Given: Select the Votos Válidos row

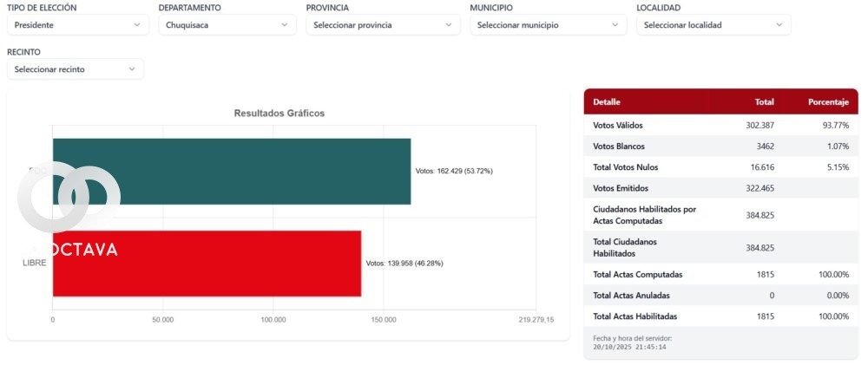Looking at the screenshot, I should click(x=720, y=126).
